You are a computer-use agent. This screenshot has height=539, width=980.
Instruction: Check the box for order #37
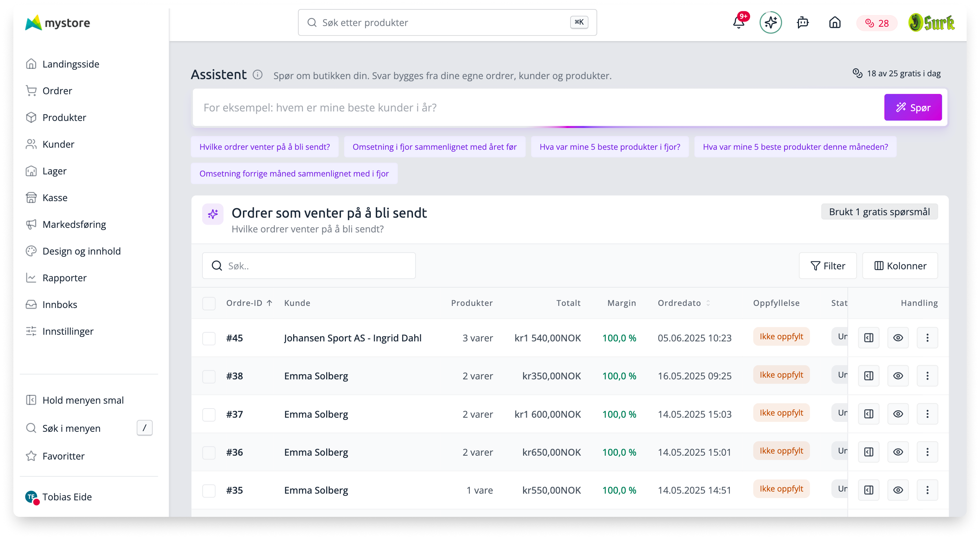(x=209, y=415)
